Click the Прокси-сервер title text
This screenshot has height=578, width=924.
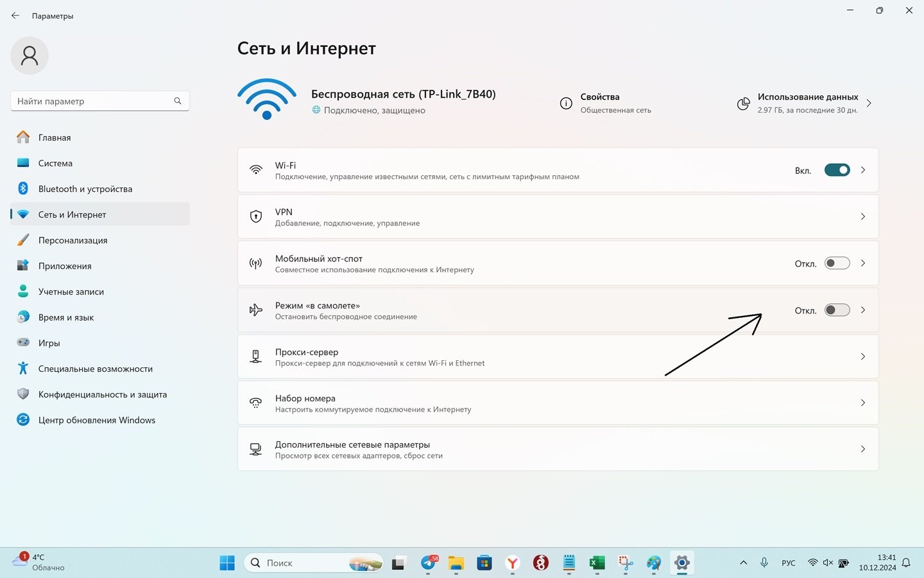point(307,352)
